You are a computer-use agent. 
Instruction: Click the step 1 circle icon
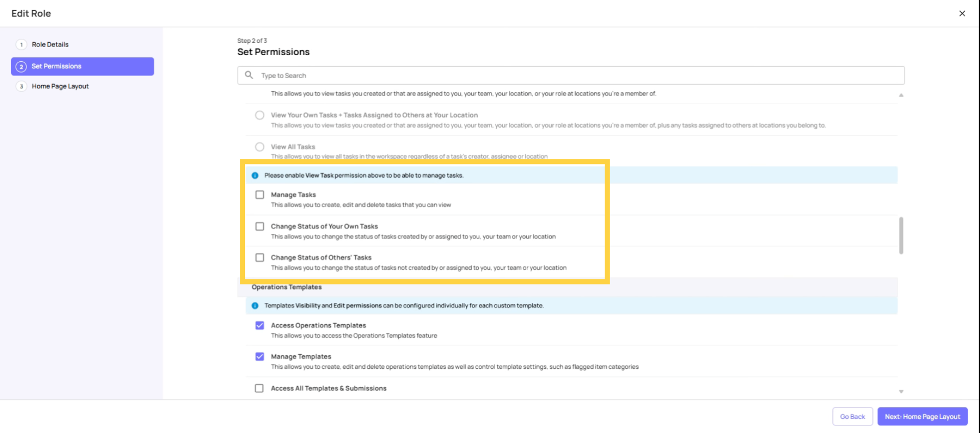pyautogui.click(x=21, y=44)
